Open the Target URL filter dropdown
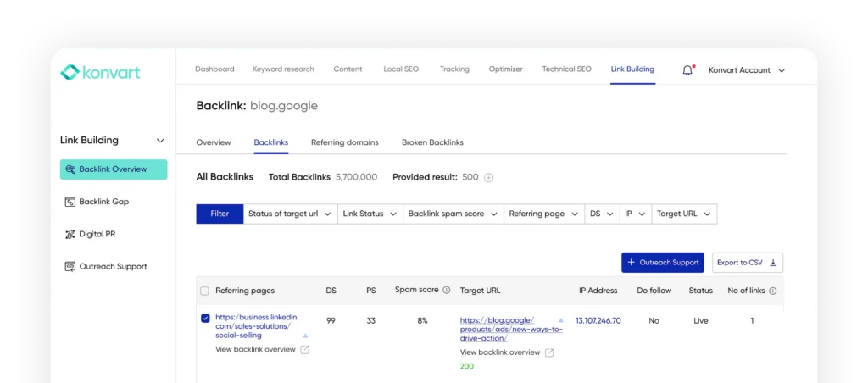This screenshot has height=383, width=868. click(684, 214)
